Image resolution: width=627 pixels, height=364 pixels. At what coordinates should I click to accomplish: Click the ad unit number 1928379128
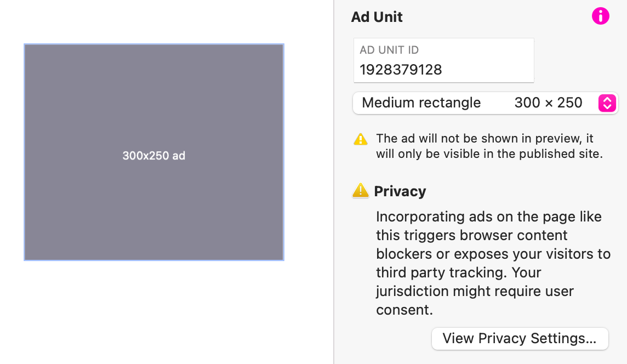coord(401,70)
